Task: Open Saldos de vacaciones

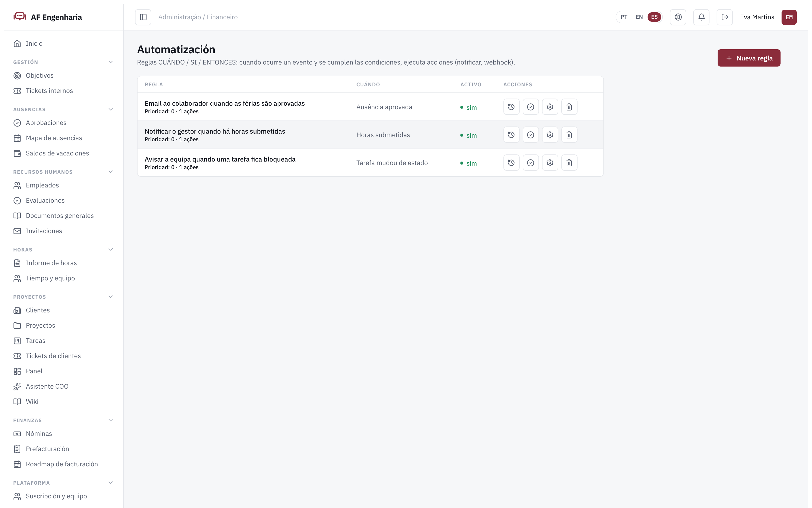Action: tap(63, 153)
